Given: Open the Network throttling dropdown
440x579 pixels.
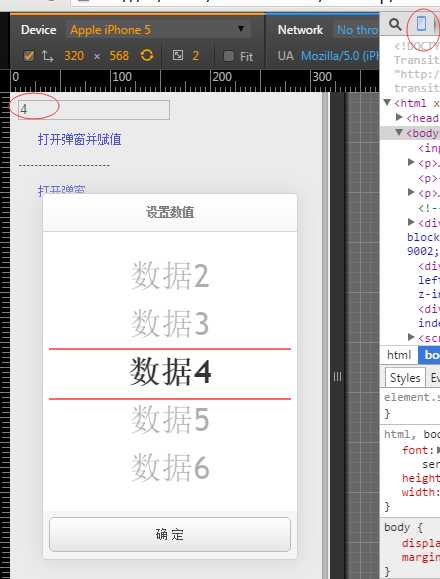Looking at the screenshot, I should tap(357, 30).
